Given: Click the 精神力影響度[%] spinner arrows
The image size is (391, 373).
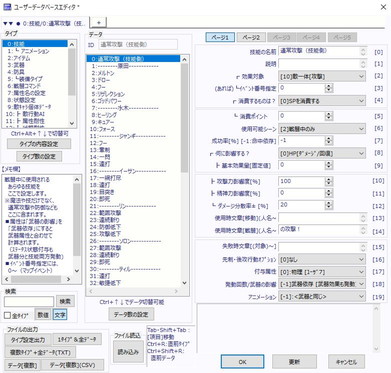Looking at the screenshot, I should [x=329, y=193].
